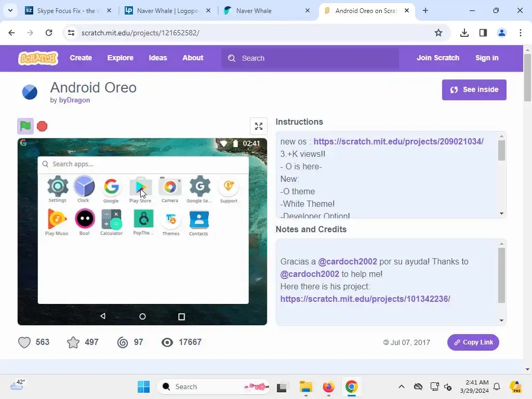Open the About menu item
Image resolution: width=532 pixels, height=399 pixels.
click(193, 58)
